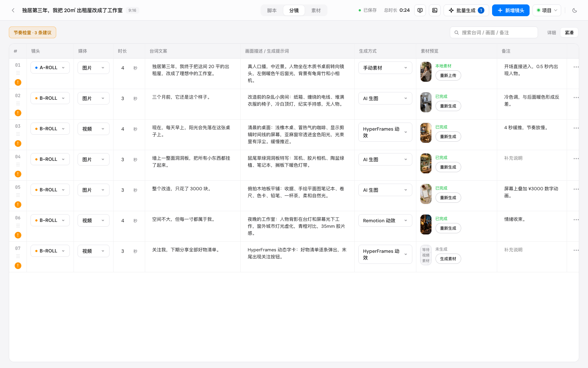Click the drag handle of shot 07

pyautogui.click(x=18, y=256)
